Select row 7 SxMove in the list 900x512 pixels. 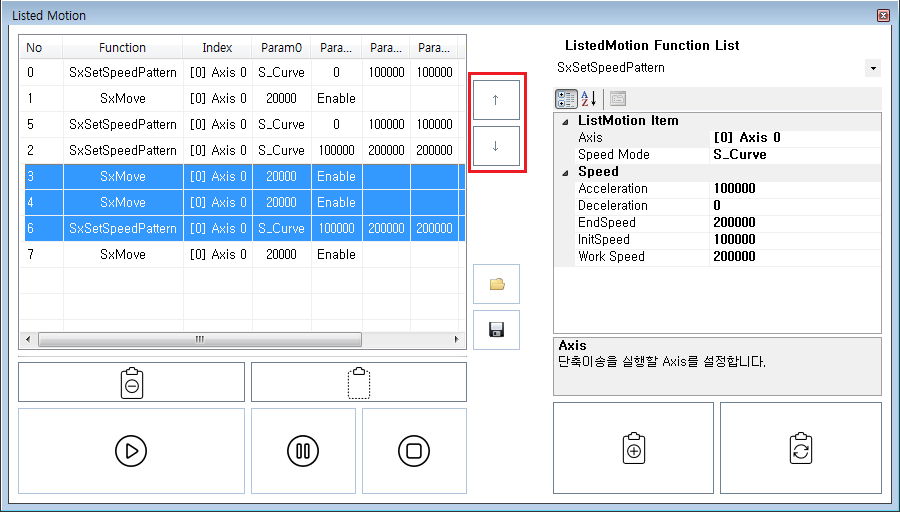(x=122, y=254)
